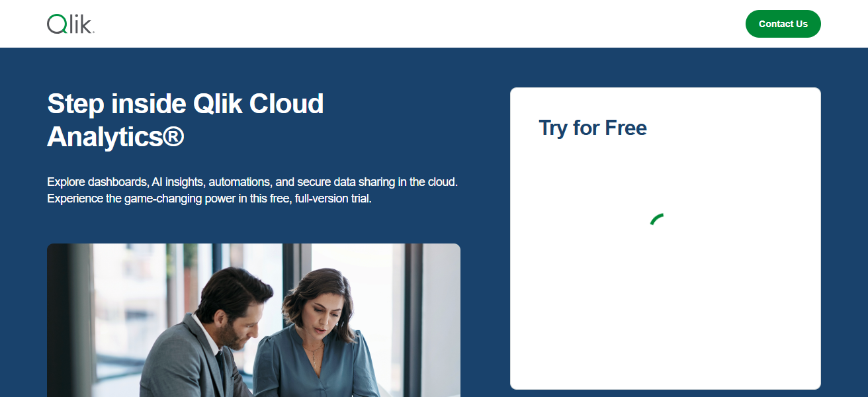Click the green Contact Us button
This screenshot has width=868, height=397.
(783, 24)
